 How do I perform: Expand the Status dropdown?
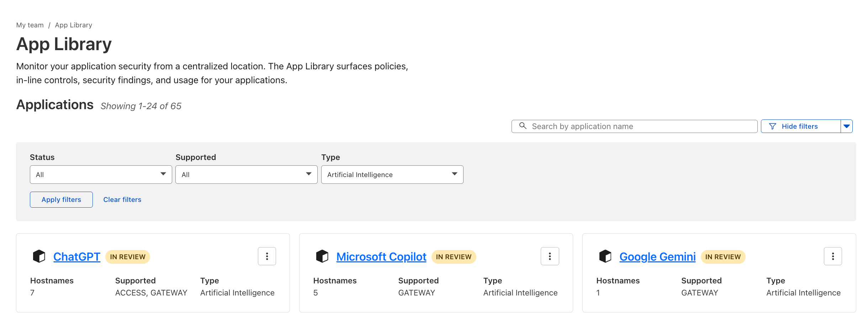tap(101, 175)
